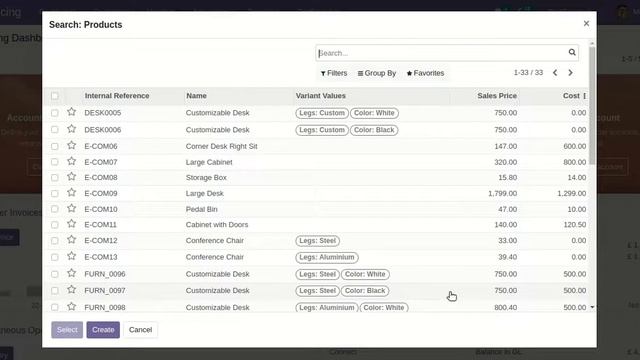The width and height of the screenshot is (640, 360).
Task: Favorite the FURN_0097 product
Action: tap(71, 290)
